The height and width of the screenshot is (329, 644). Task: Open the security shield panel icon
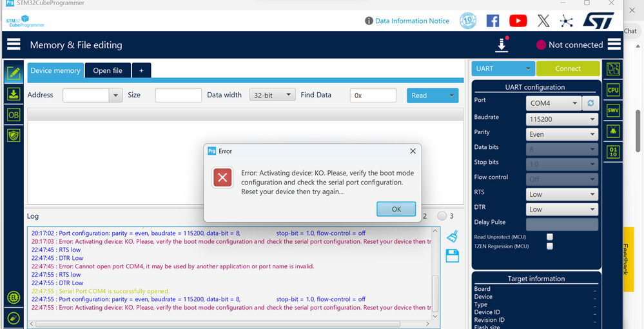pyautogui.click(x=14, y=135)
